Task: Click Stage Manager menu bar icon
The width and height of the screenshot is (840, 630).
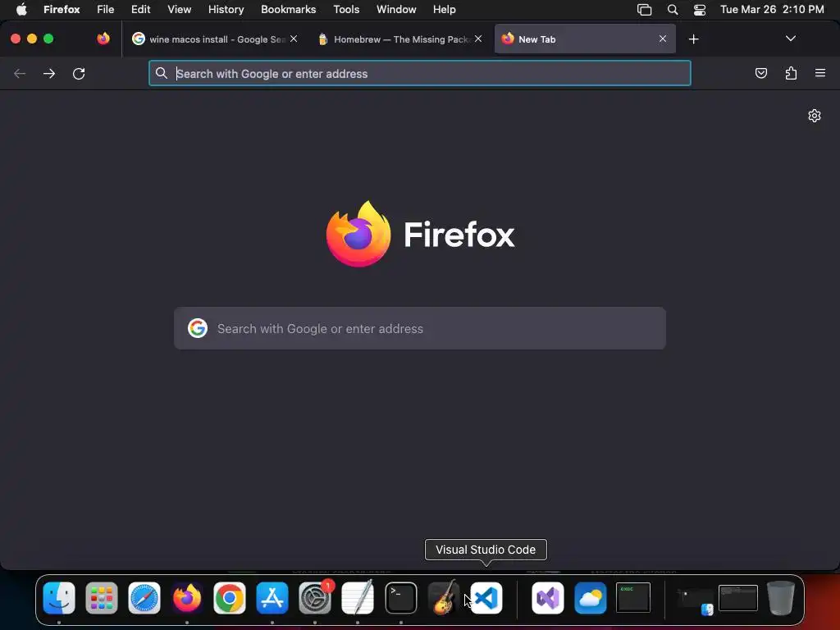Action: 645,9
